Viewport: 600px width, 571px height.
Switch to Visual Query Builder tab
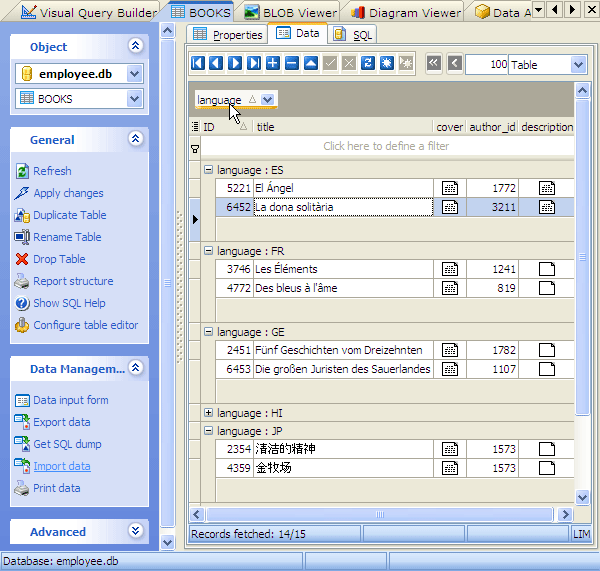pyautogui.click(x=88, y=12)
